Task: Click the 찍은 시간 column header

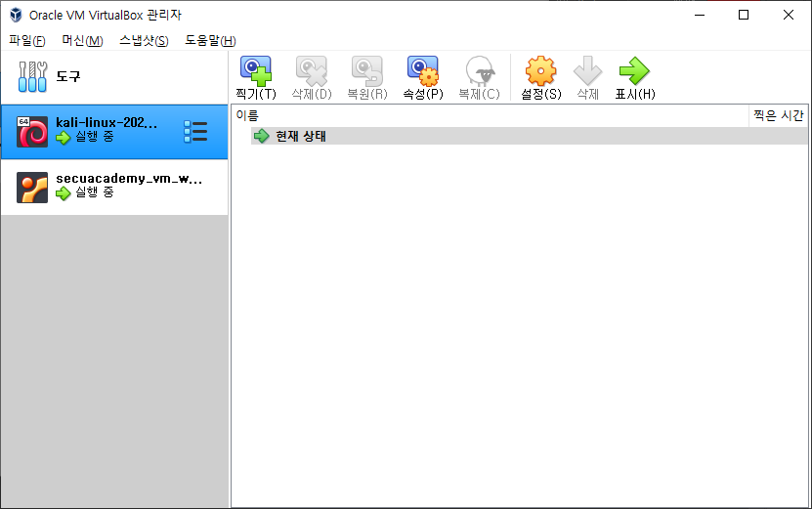Action: click(x=779, y=115)
